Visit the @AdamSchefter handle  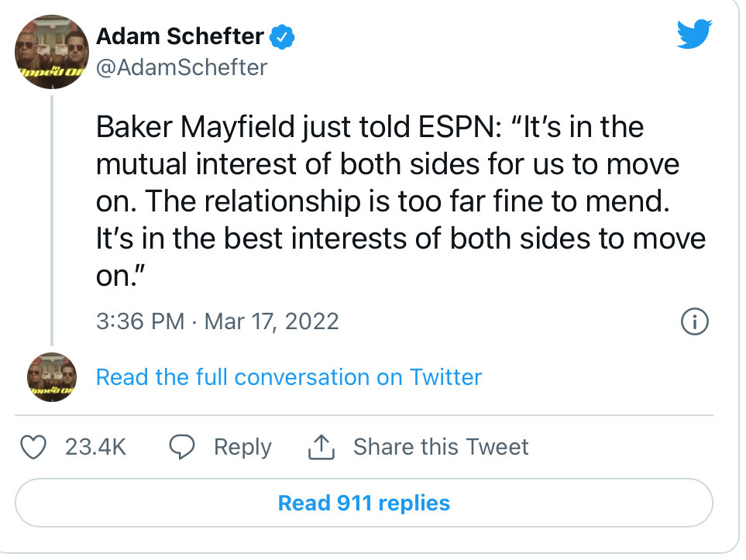tap(181, 68)
